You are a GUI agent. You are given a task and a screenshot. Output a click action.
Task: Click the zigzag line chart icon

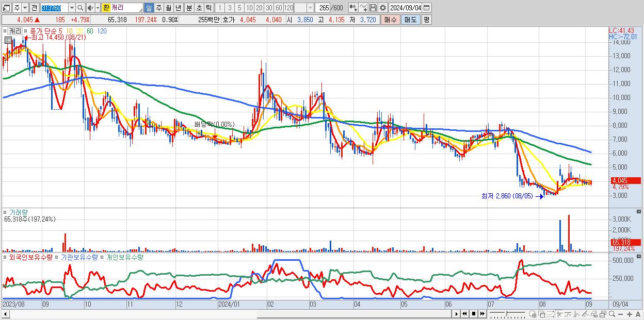577,314
